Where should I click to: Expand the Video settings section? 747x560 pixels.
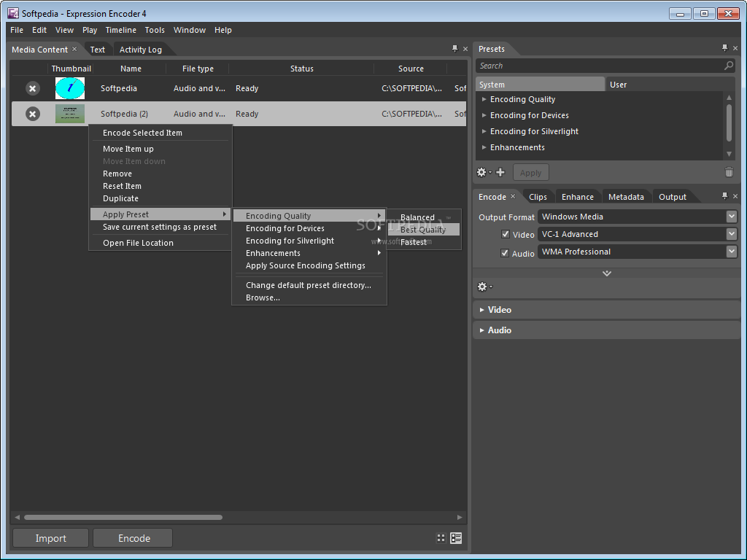point(482,310)
